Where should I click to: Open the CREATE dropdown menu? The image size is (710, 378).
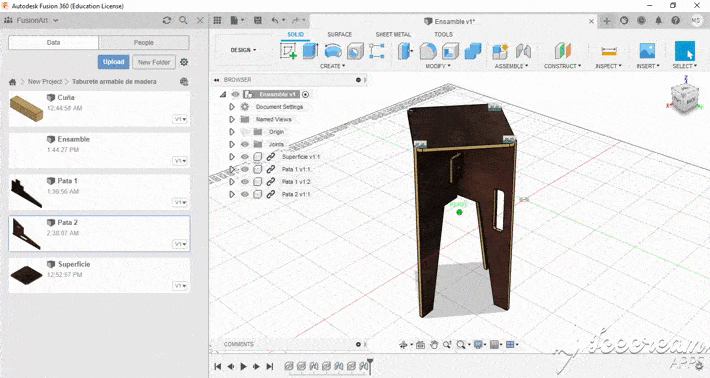click(332, 66)
